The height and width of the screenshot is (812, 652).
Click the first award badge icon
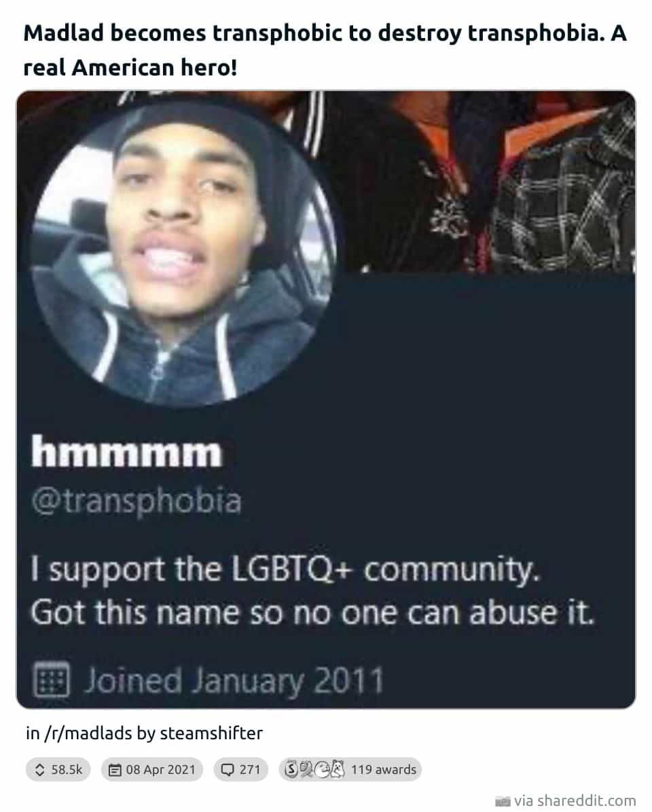292,770
